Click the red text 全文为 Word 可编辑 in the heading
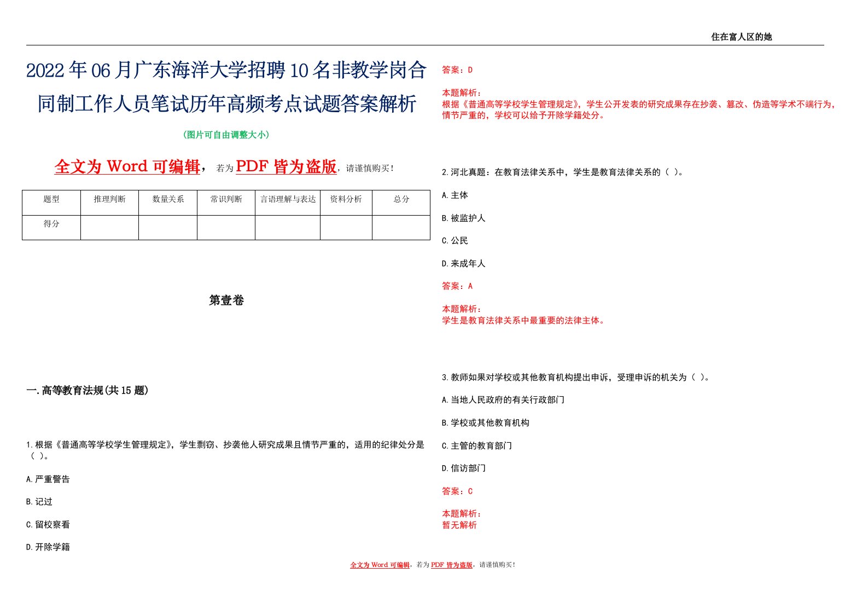Image resolution: width=868 pixels, height=614 pixels. pos(127,166)
